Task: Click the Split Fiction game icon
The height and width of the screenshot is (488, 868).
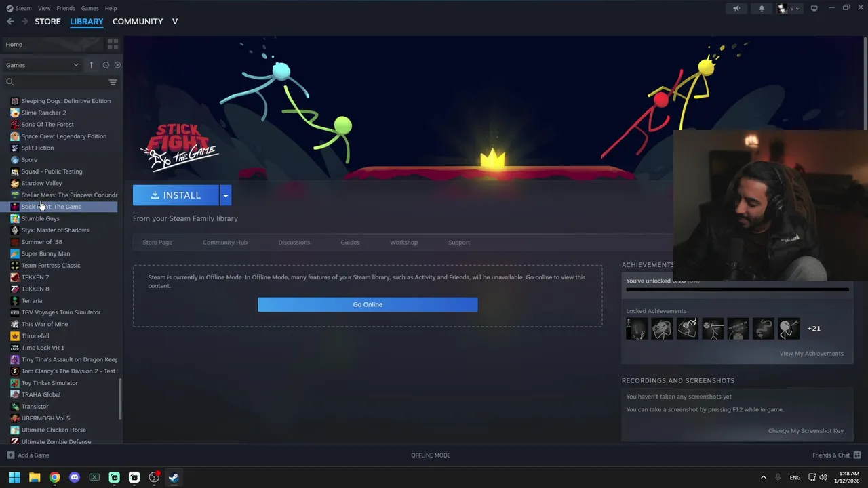Action: (x=15, y=148)
